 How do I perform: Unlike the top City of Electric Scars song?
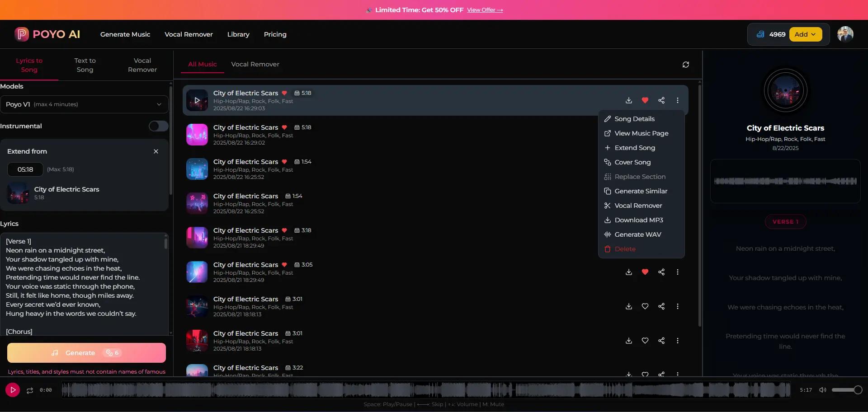click(645, 100)
